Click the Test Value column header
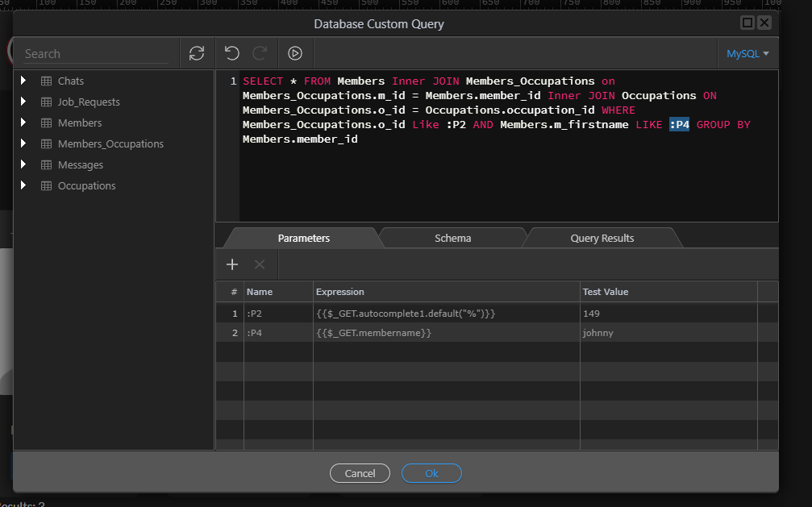Viewport: 812px width, 507px height. coord(668,292)
